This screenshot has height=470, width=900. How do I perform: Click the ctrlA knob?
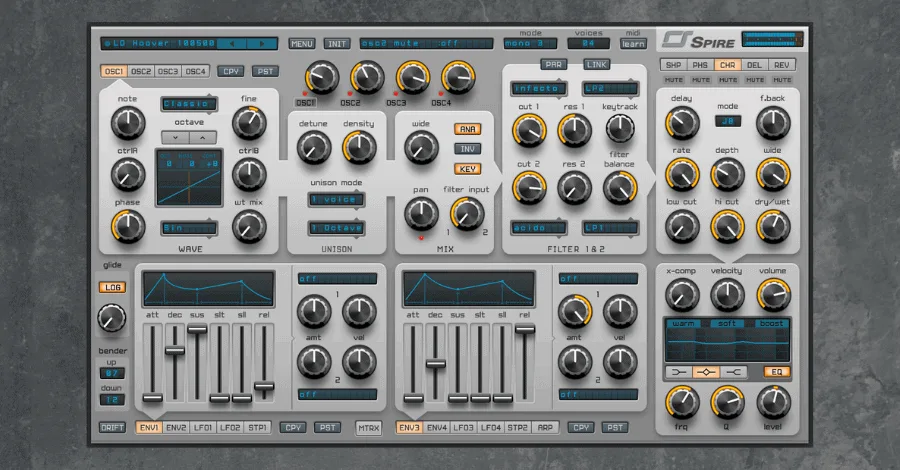[x=127, y=174]
